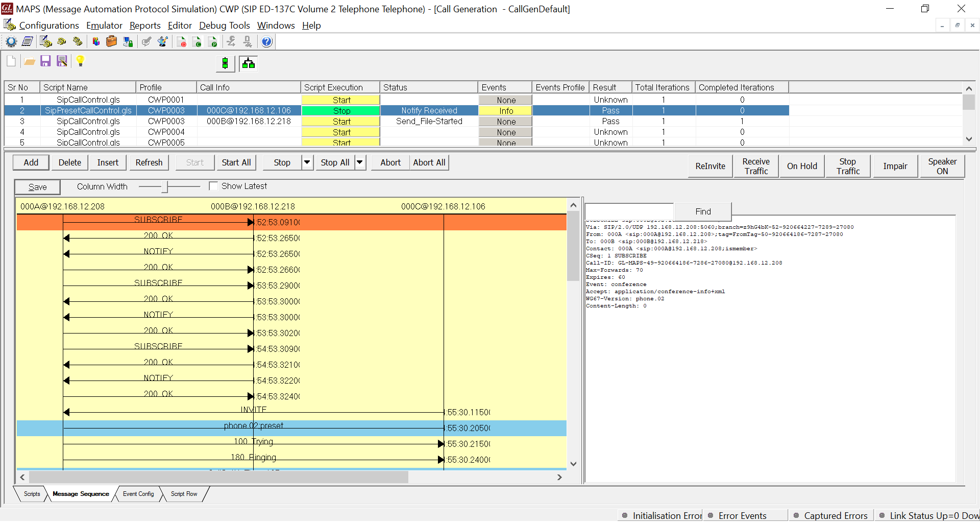Click the green Stop cell in row 2
The image size is (980, 523).
click(341, 110)
